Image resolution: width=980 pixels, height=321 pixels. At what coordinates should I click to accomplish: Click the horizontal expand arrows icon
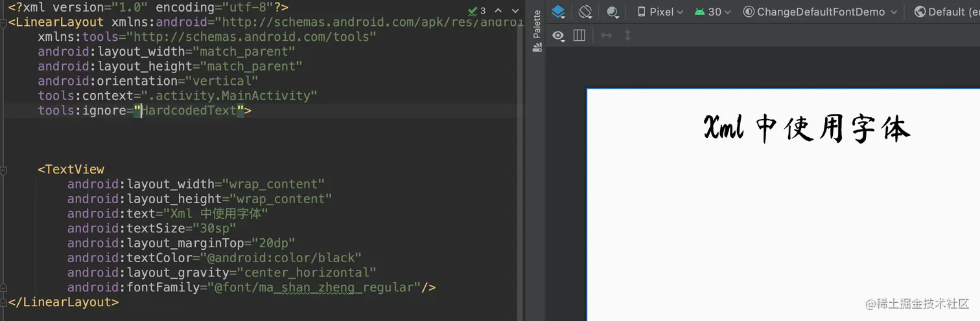coord(607,36)
